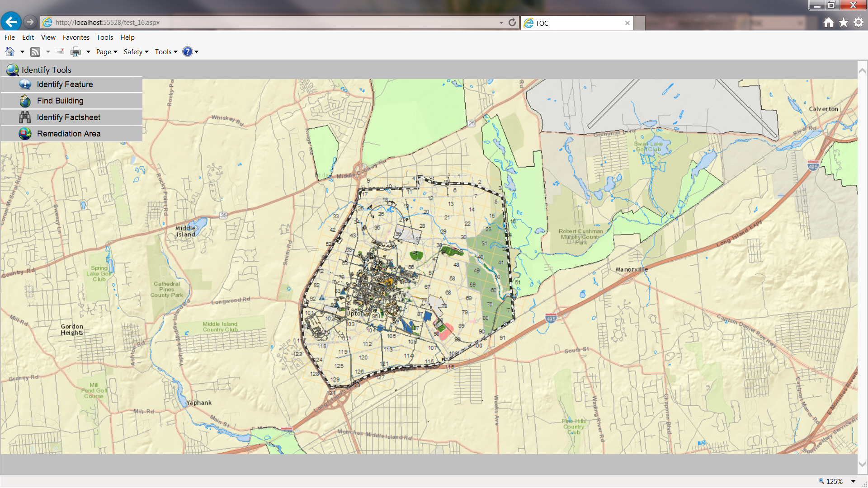868x488 pixels.
Task: Expand the Safety dropdown menu
Action: (x=136, y=52)
